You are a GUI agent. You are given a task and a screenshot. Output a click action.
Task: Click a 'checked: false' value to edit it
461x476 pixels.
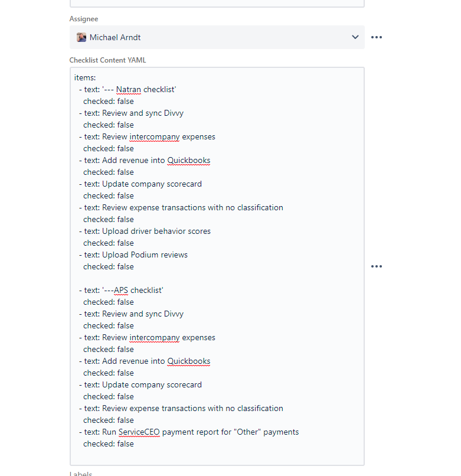[x=109, y=101]
